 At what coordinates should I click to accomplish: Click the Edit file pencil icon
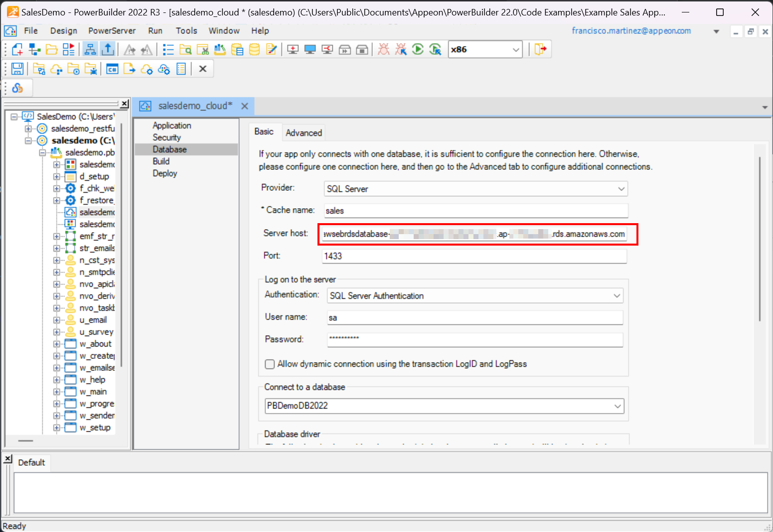pos(272,49)
